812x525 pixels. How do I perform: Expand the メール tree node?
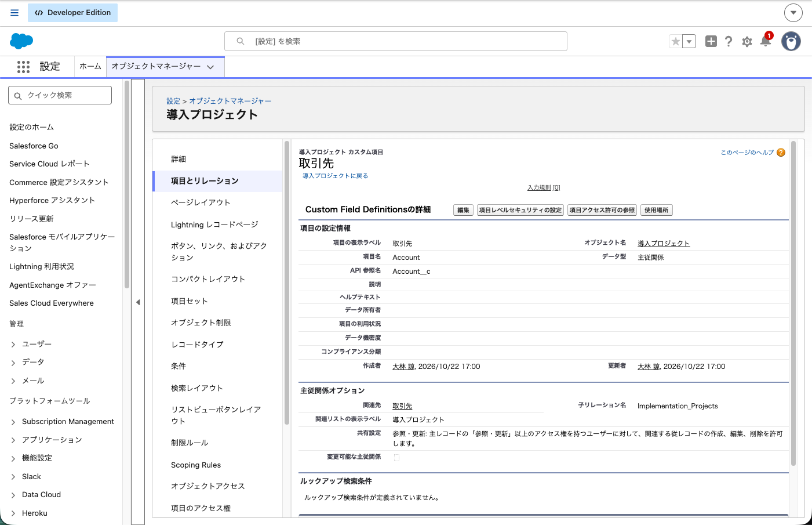[13, 381]
